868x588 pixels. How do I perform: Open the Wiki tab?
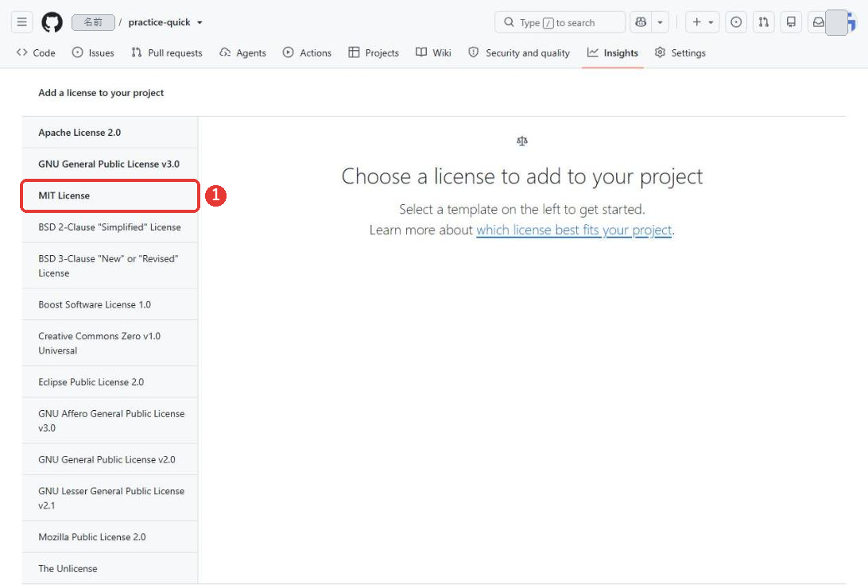coord(433,52)
